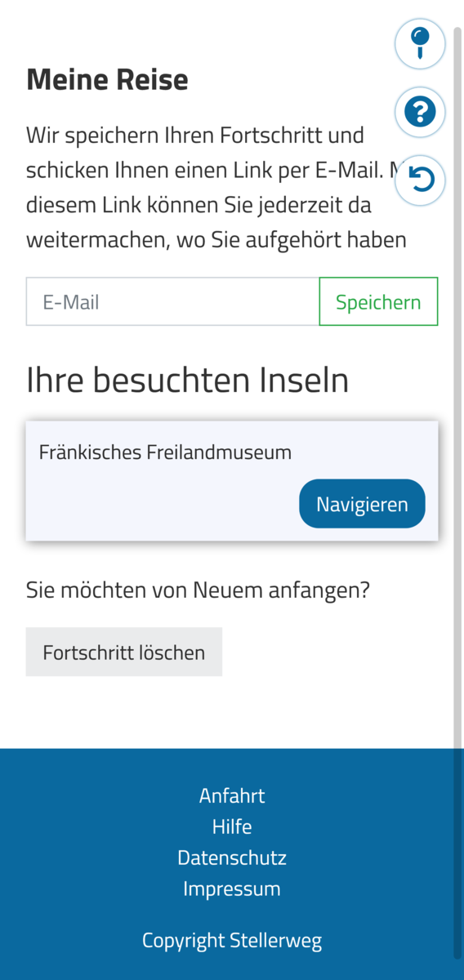The height and width of the screenshot is (980, 464).
Task: Click the 'Sie möchten von Neuem anfangen?' text
Action: coord(198,589)
